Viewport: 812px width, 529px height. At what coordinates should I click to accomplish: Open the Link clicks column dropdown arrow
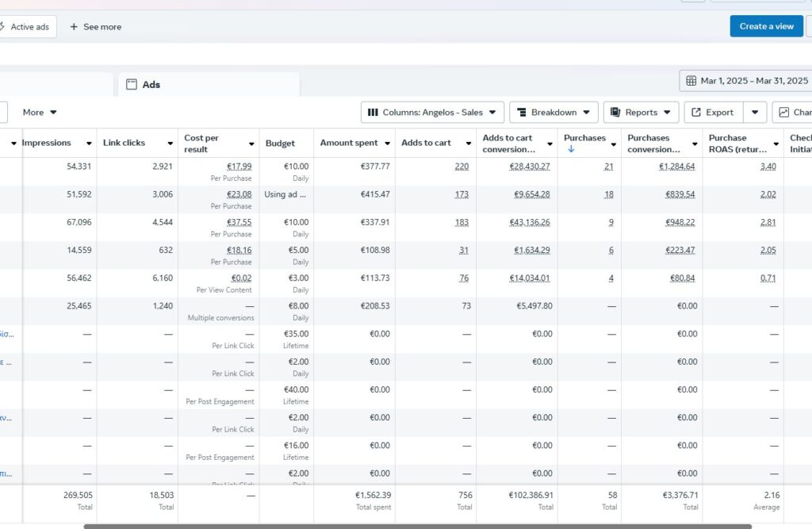tap(170, 144)
